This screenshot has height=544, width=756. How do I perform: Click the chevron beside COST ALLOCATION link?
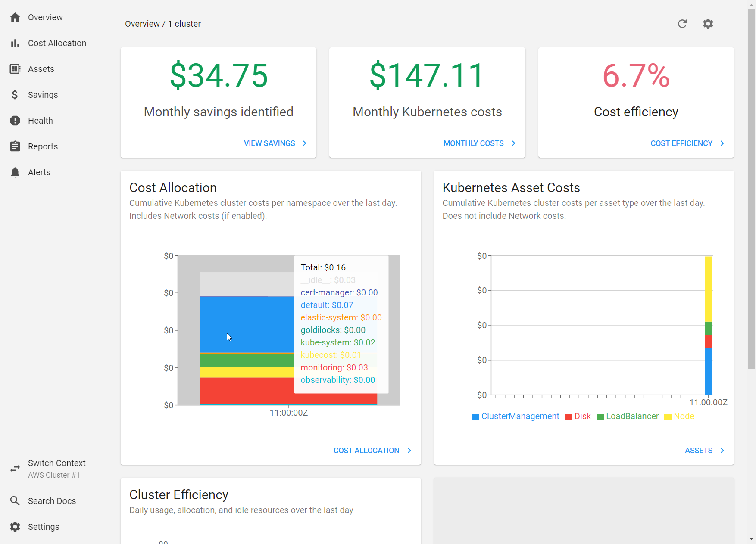click(x=409, y=451)
